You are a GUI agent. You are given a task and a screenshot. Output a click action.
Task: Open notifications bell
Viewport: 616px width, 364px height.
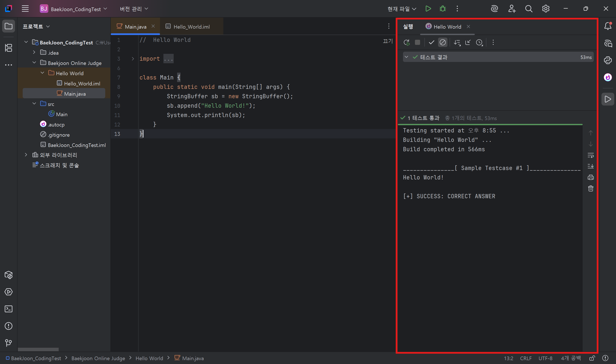pyautogui.click(x=608, y=26)
